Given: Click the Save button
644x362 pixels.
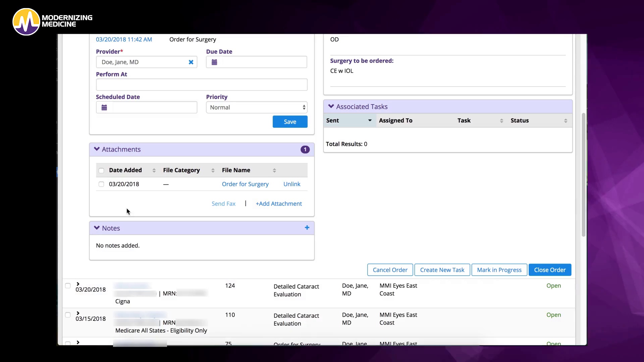Looking at the screenshot, I should (290, 122).
